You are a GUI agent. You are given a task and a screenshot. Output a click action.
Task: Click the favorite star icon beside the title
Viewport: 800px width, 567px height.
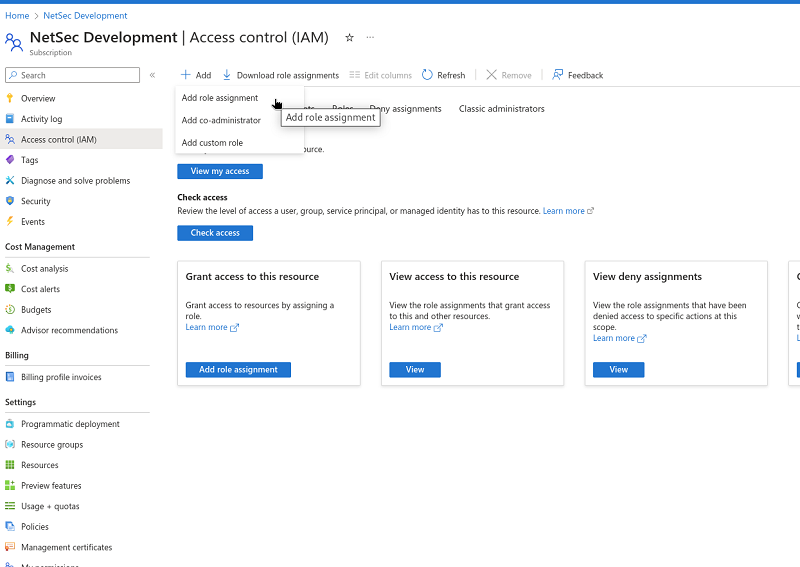pyautogui.click(x=349, y=38)
